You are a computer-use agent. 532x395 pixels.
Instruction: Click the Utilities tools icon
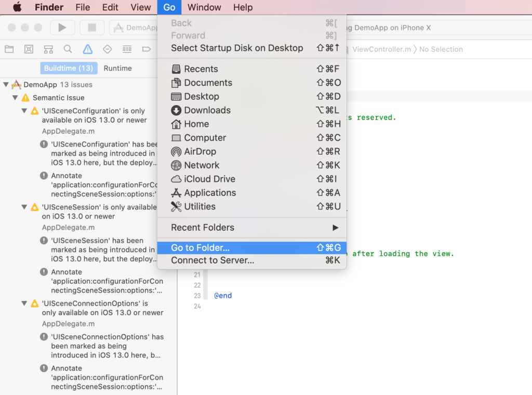click(x=176, y=207)
